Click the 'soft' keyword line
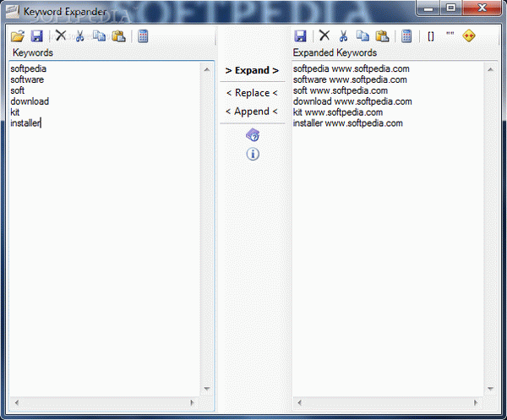This screenshot has width=507, height=420. (x=18, y=90)
